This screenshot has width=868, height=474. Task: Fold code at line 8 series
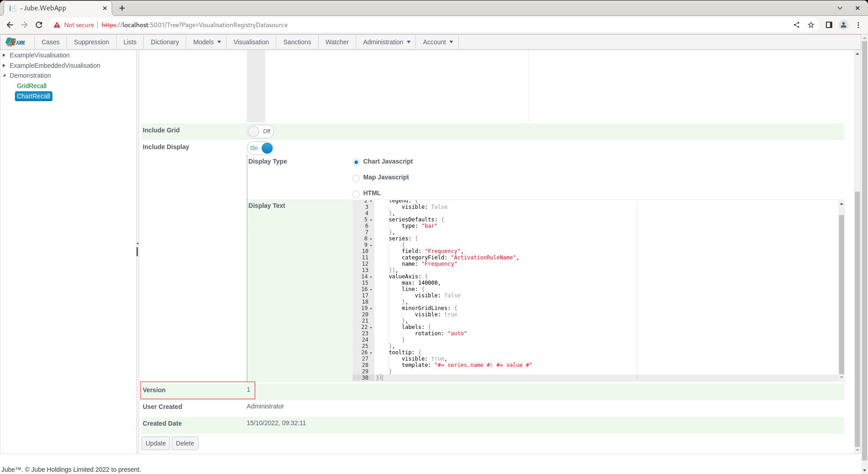coord(371,239)
